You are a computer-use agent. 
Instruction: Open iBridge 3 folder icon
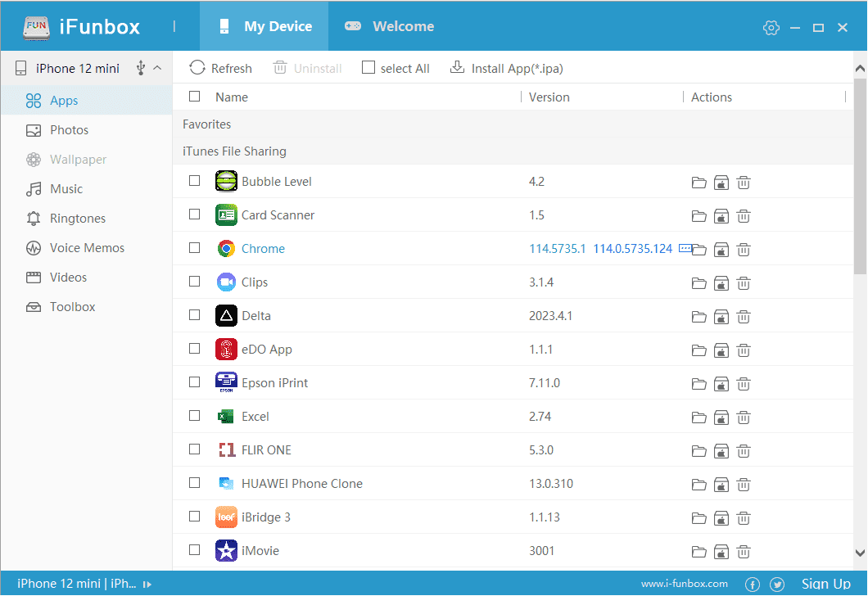click(698, 518)
